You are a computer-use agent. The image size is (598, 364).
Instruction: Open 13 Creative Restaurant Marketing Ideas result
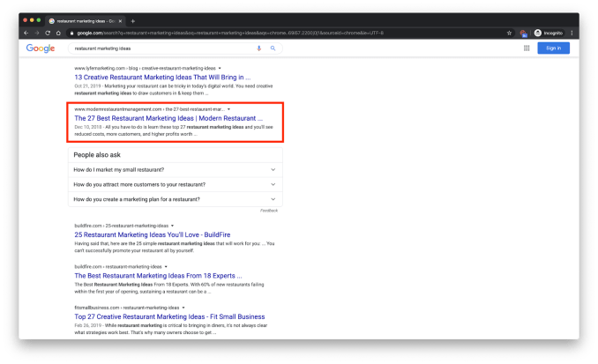point(162,78)
